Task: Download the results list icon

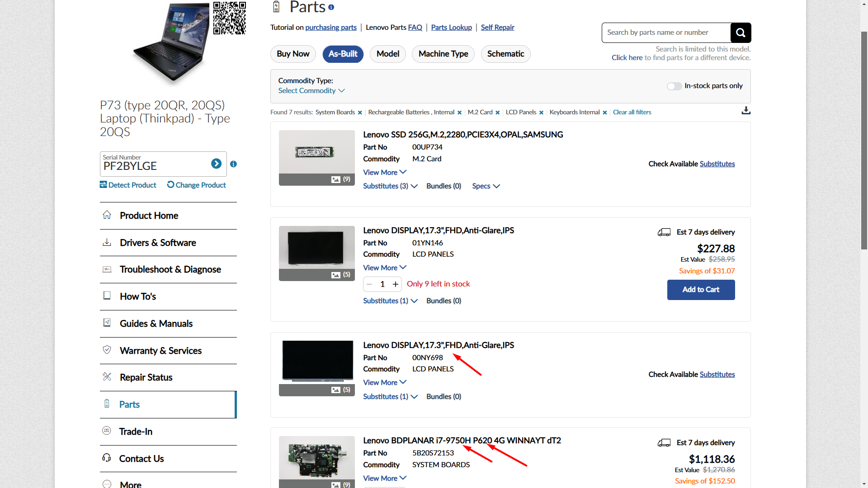Action: point(746,111)
